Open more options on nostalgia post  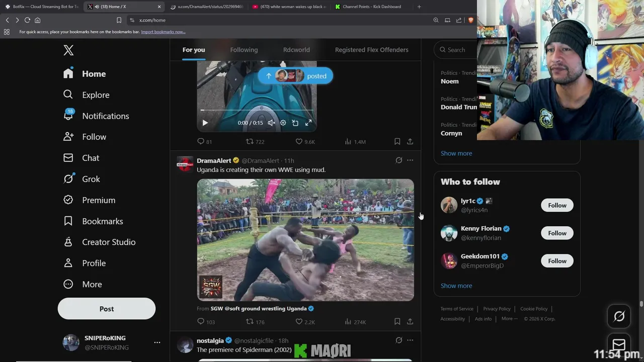coord(410,340)
